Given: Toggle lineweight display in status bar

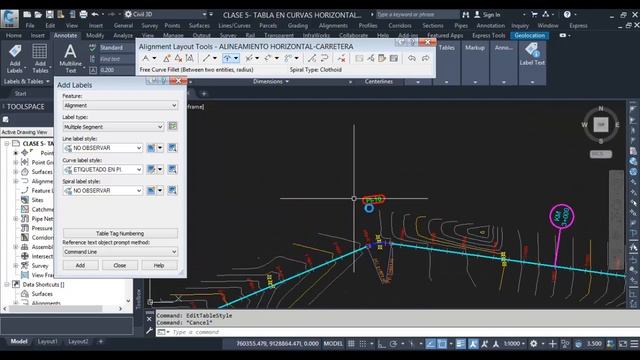Looking at the screenshot, I should 460,344.
